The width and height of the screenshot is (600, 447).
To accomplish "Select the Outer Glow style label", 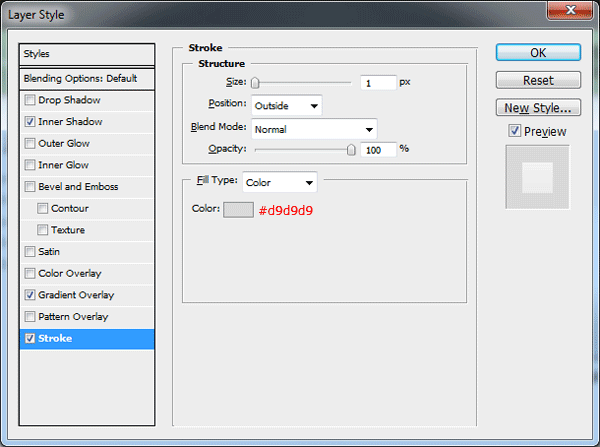I will pos(64,144).
